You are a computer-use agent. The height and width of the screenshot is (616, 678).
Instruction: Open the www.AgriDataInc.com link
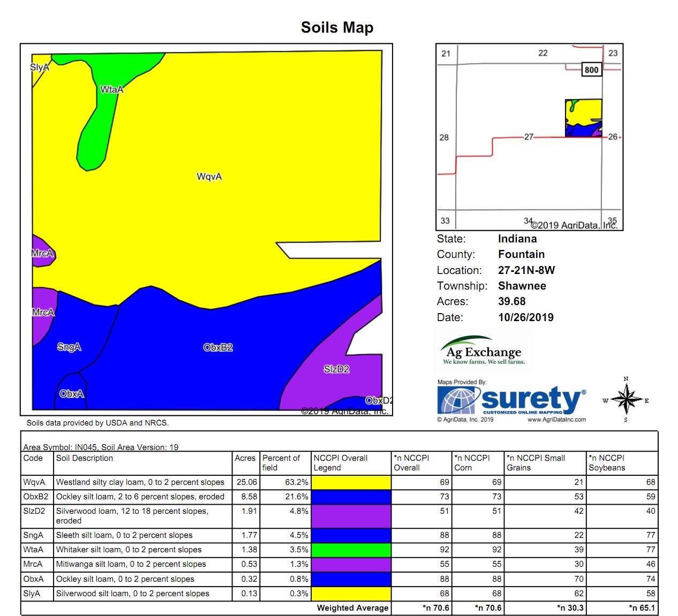coord(556,420)
